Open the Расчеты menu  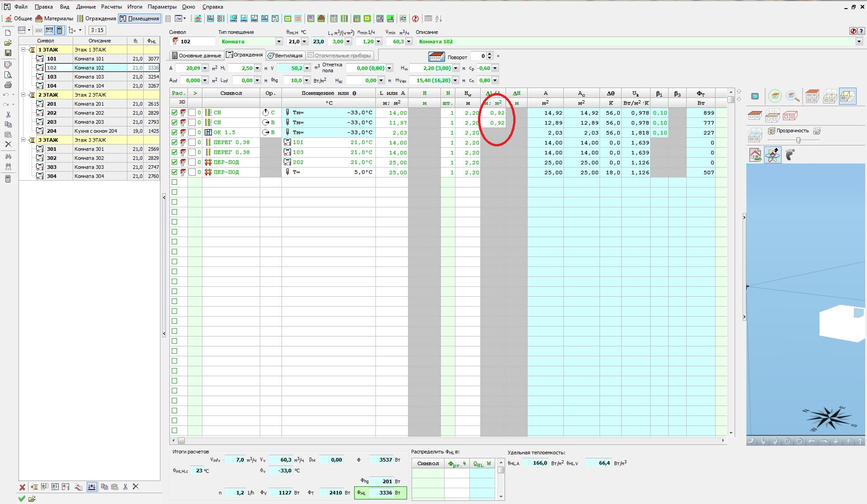click(x=111, y=7)
